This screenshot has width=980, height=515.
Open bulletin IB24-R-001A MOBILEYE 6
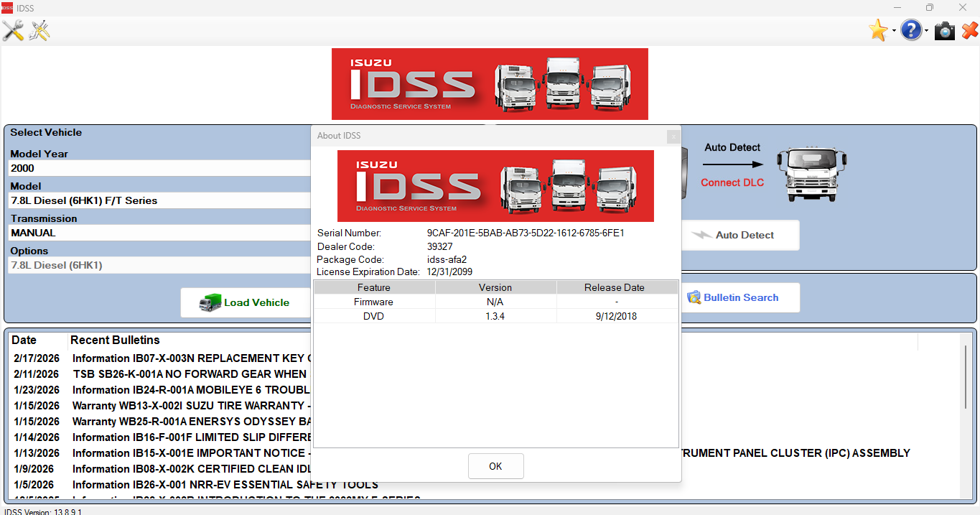click(191, 390)
